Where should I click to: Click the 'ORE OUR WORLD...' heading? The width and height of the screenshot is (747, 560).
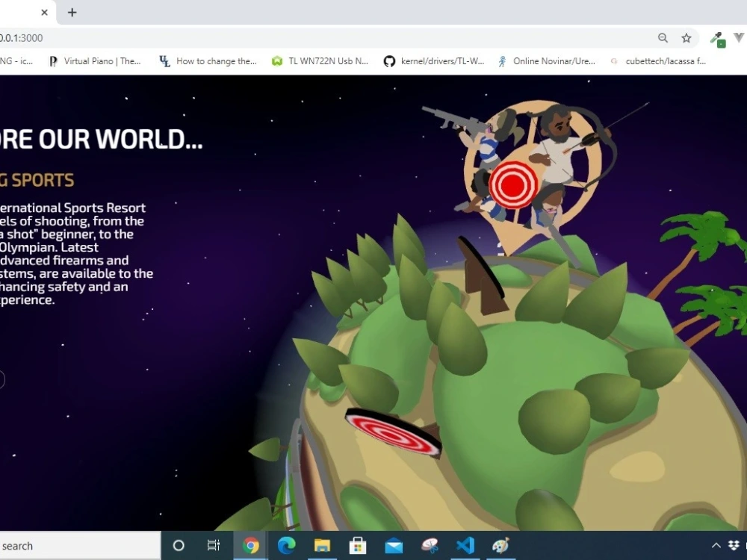coord(101,139)
